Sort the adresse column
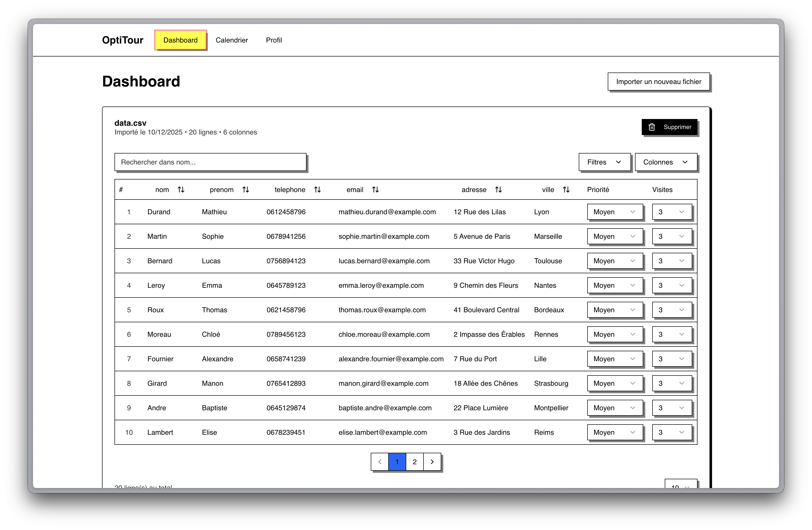Viewport: 812px width, 530px height. tap(498, 189)
